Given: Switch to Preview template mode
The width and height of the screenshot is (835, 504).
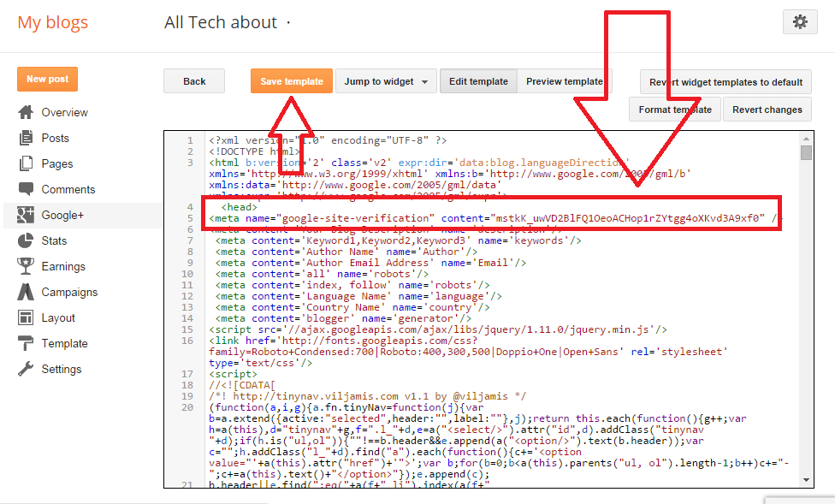Looking at the screenshot, I should [x=564, y=81].
